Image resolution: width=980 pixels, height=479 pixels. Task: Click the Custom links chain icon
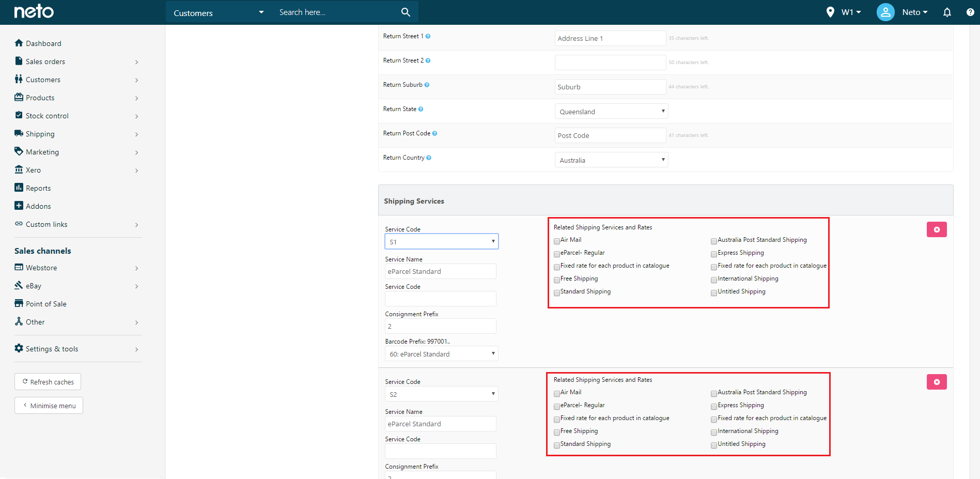(x=19, y=224)
